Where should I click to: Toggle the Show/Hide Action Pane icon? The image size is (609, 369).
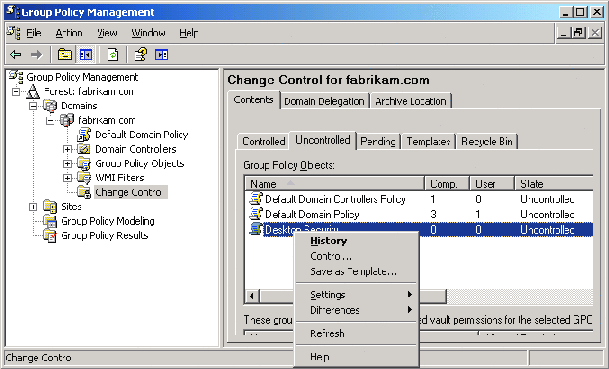click(x=161, y=55)
